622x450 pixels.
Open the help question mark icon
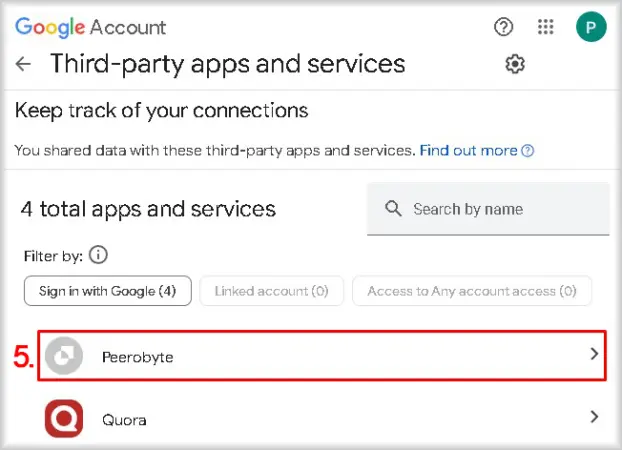coord(503,27)
